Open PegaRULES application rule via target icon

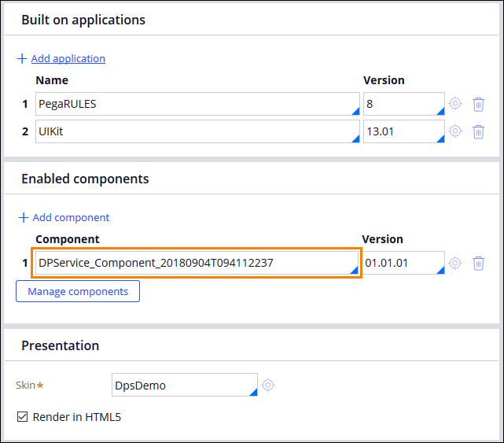455,104
